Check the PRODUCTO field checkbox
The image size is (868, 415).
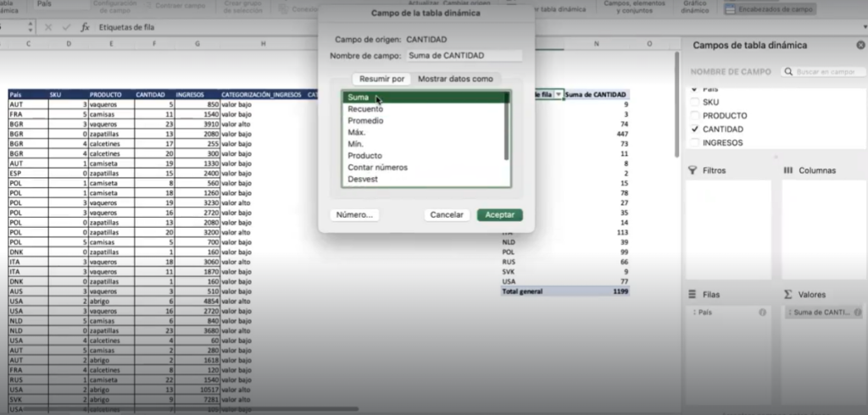tap(695, 116)
